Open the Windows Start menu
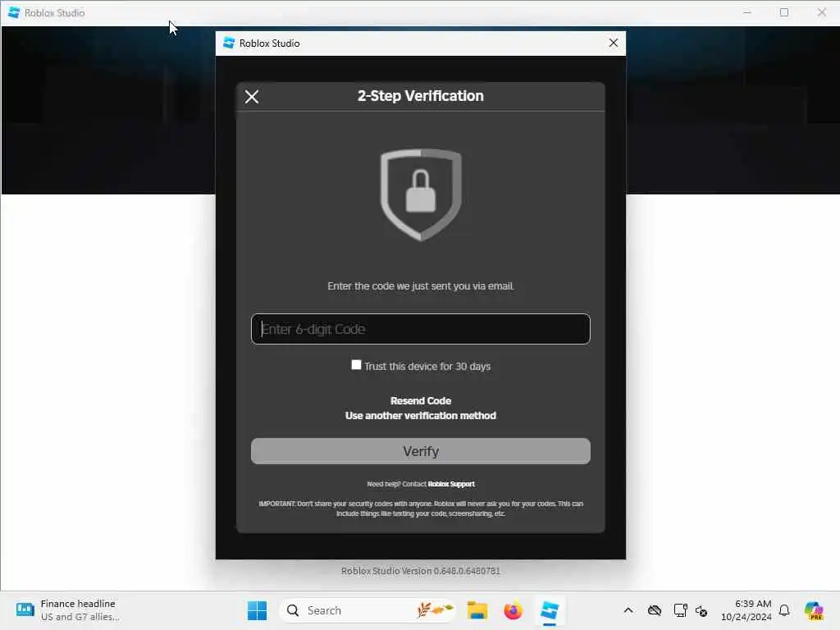This screenshot has width=840, height=630. click(x=257, y=610)
